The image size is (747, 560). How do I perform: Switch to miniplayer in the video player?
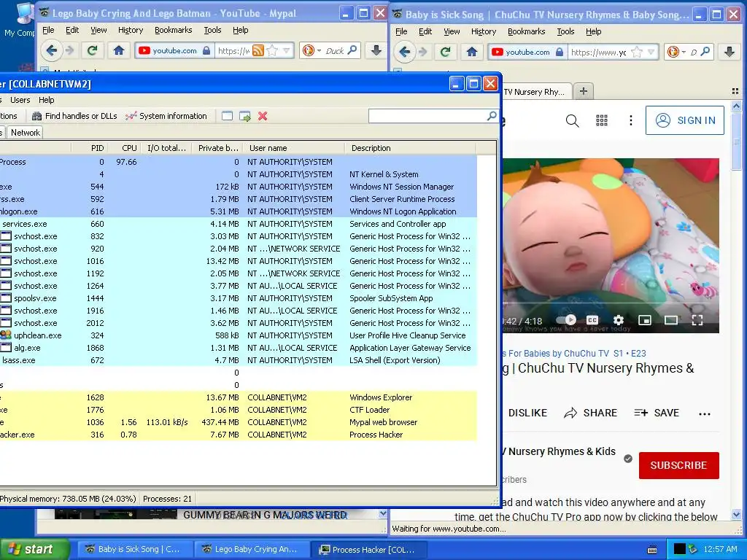pos(645,320)
